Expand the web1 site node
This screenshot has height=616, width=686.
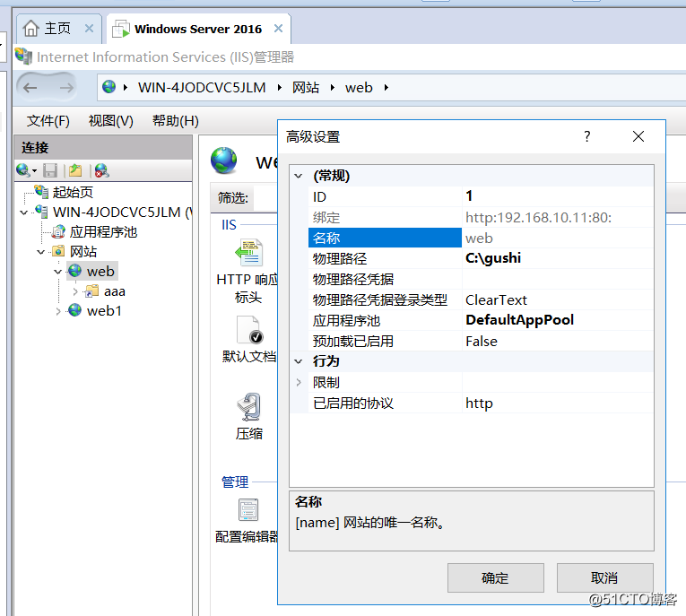tap(58, 311)
